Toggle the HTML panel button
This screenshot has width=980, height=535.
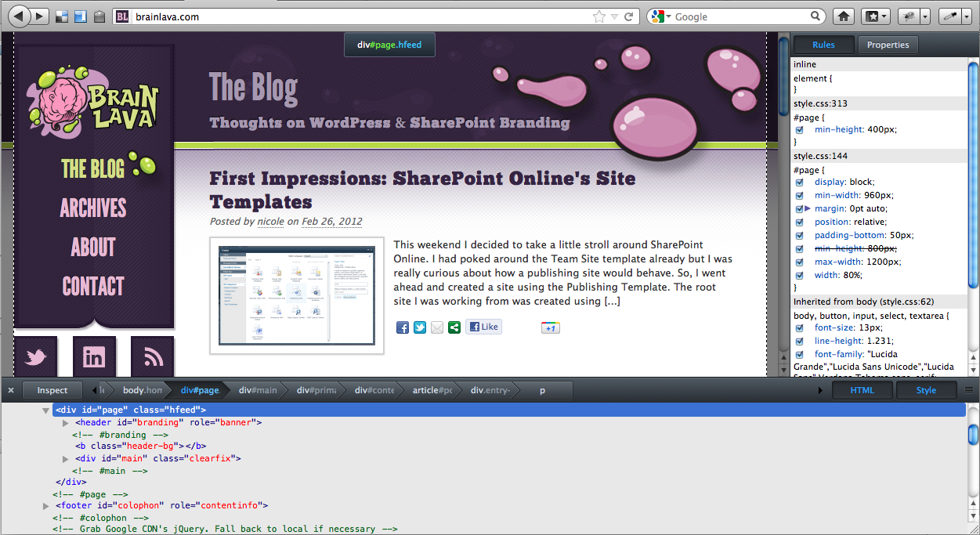point(862,390)
